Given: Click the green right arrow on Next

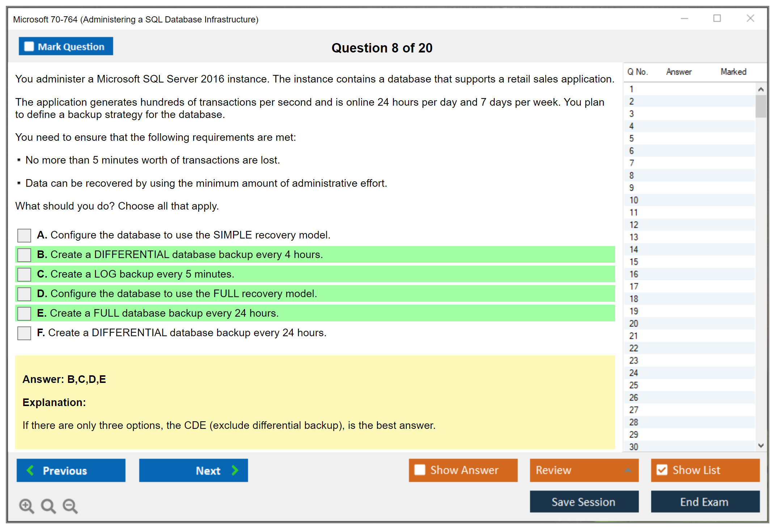Looking at the screenshot, I should [235, 470].
